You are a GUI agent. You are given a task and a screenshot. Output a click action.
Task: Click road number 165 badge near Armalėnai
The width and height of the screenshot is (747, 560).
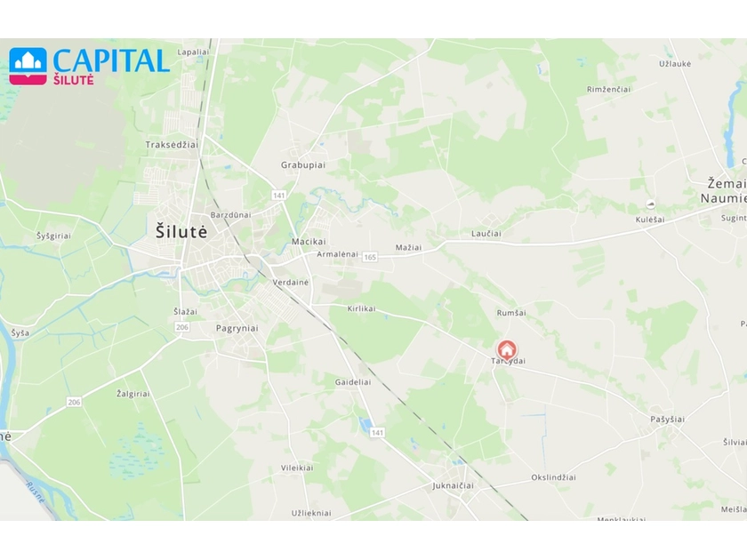(x=370, y=257)
